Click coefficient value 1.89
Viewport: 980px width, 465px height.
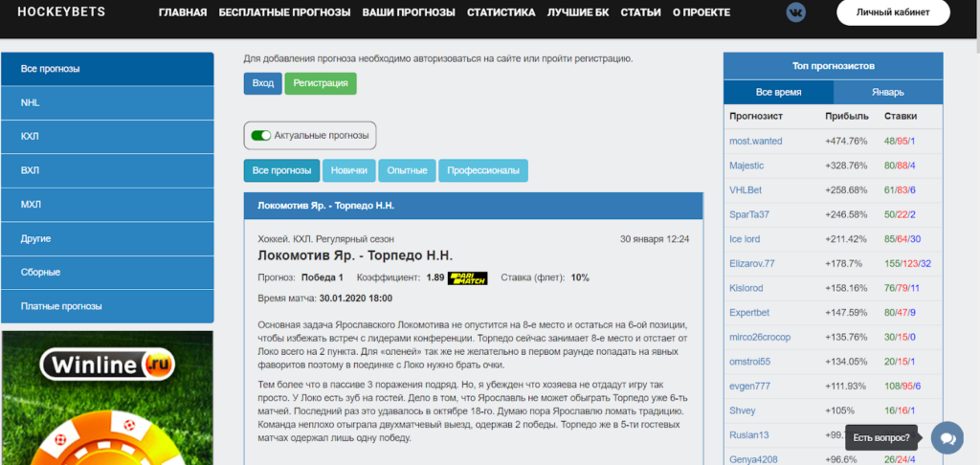435,277
